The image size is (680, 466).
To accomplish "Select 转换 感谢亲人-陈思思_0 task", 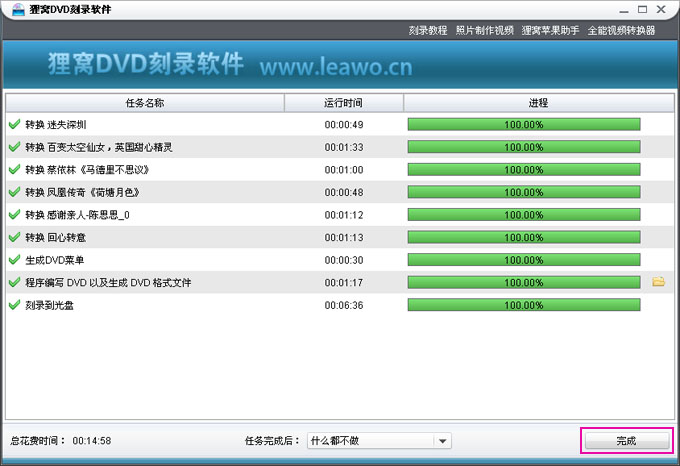I will [340, 215].
